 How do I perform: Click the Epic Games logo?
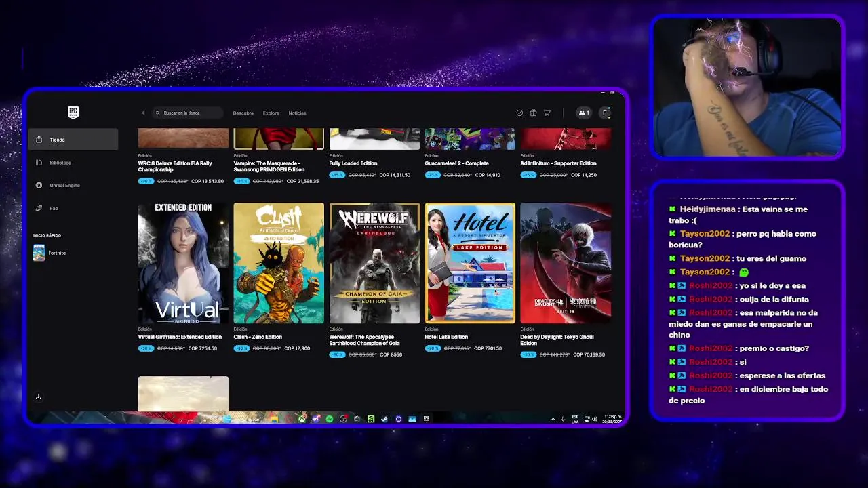coord(73,113)
